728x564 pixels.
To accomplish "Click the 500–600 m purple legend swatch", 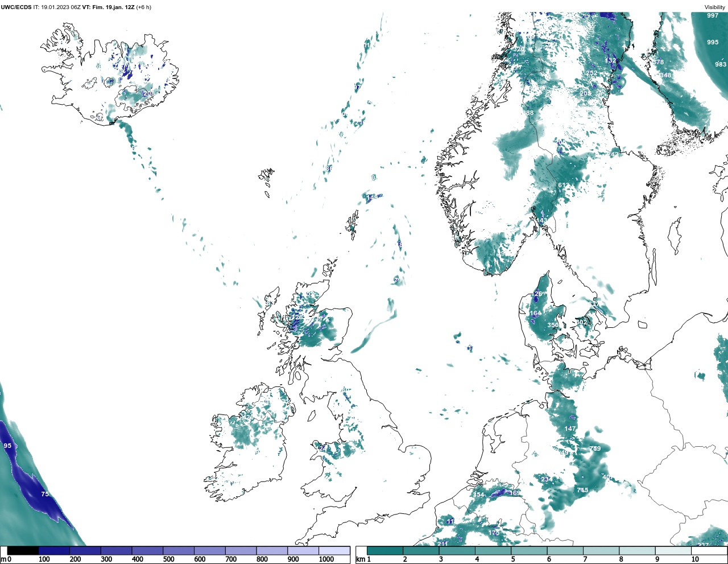I will click(179, 551).
